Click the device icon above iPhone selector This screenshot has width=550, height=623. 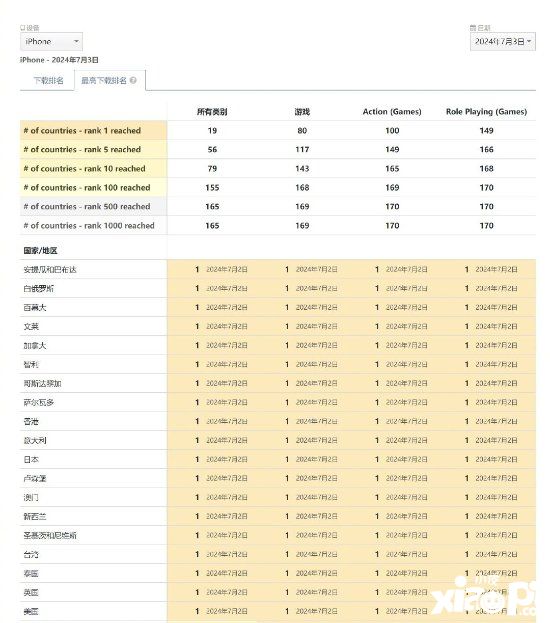[22, 28]
